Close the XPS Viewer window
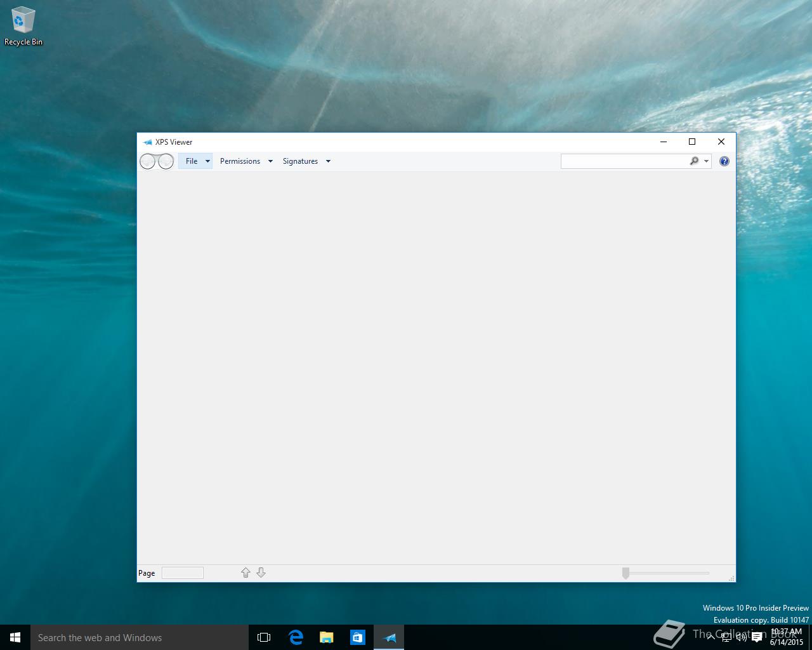This screenshot has width=812, height=650. (x=721, y=142)
